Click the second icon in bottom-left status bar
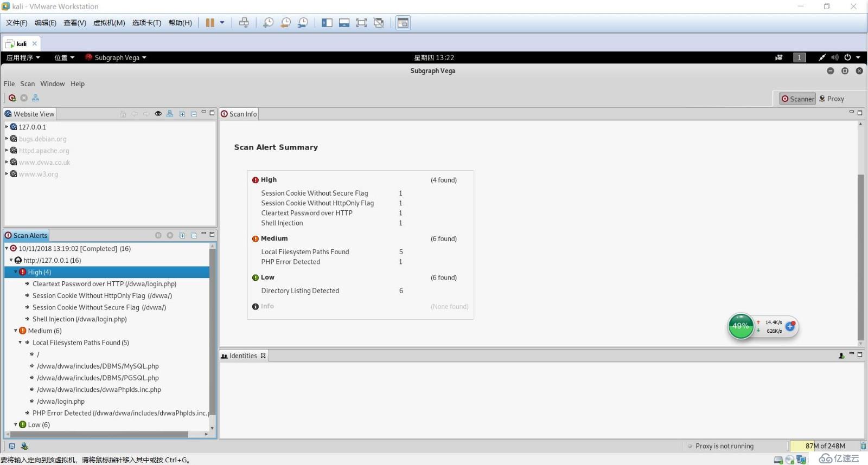Screen dimensions: 868x465 click(24, 446)
